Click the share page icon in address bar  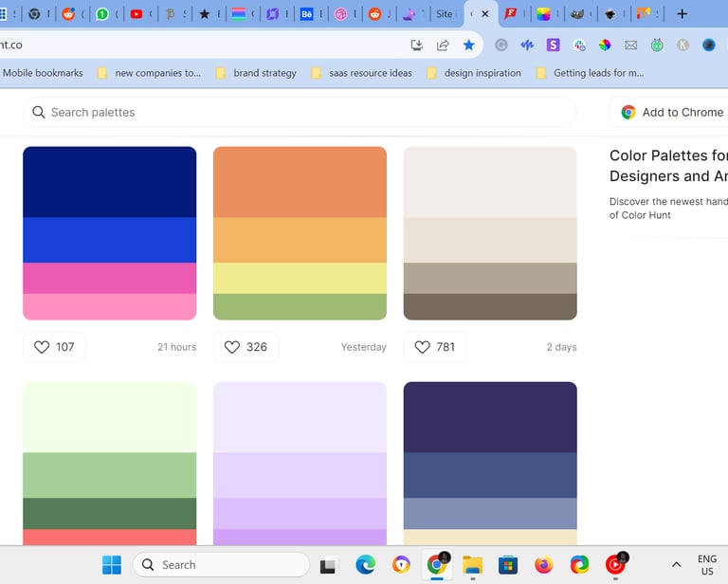[x=443, y=45]
